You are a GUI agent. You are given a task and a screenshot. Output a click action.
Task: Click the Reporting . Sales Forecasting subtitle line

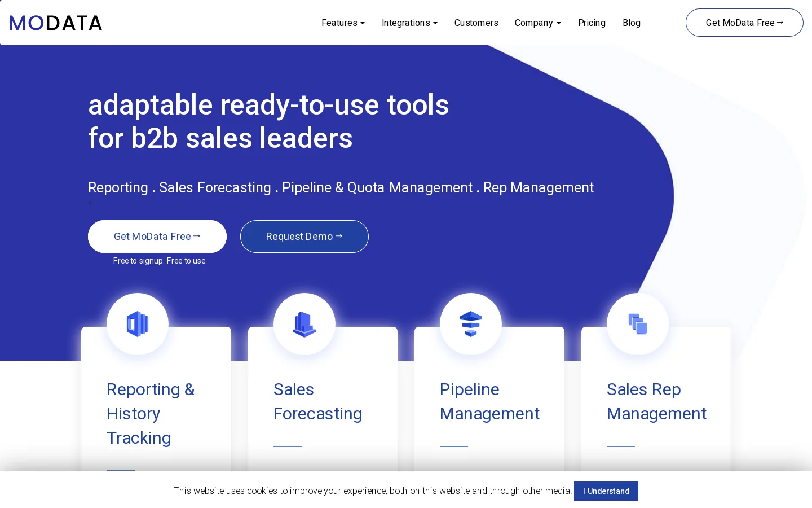point(341,187)
